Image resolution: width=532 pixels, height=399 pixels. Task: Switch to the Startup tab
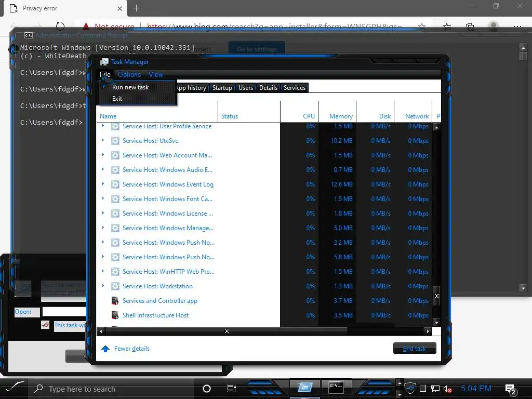click(222, 87)
